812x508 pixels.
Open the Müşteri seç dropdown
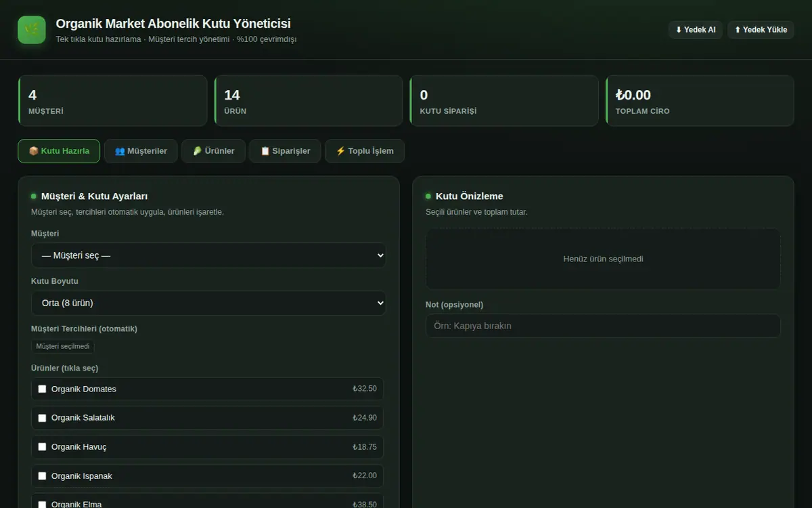tap(208, 255)
